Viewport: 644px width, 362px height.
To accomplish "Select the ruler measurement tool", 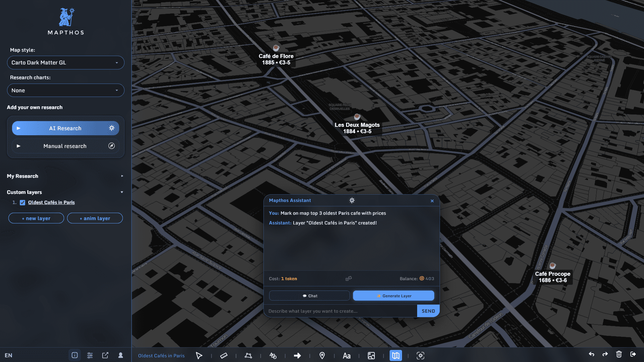I will [224, 356].
